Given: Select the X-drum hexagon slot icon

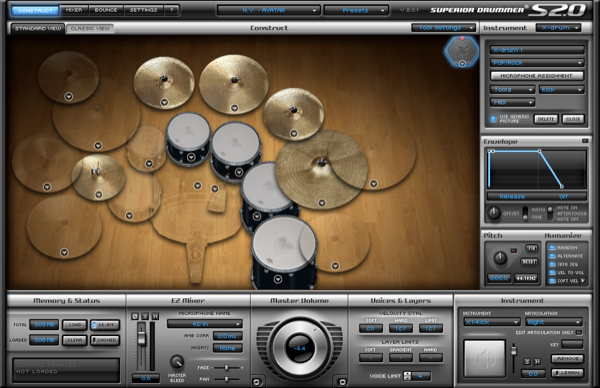Looking at the screenshot, I should coord(462,52).
